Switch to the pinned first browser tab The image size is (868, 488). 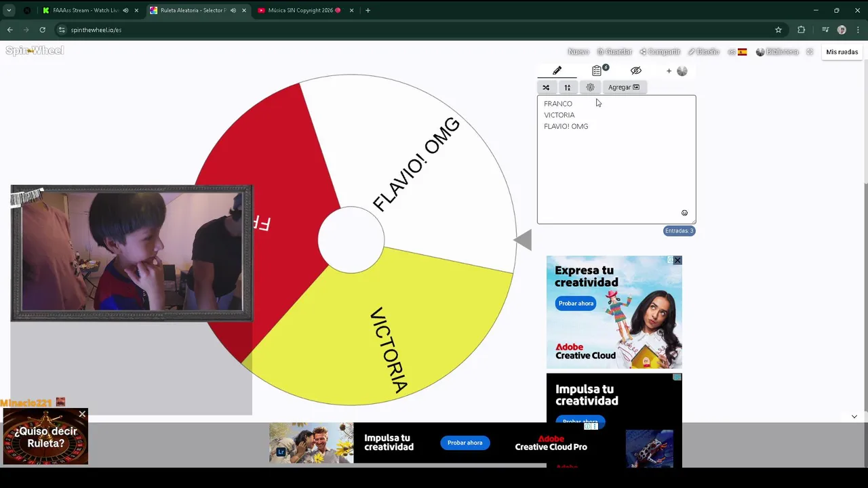click(x=27, y=10)
